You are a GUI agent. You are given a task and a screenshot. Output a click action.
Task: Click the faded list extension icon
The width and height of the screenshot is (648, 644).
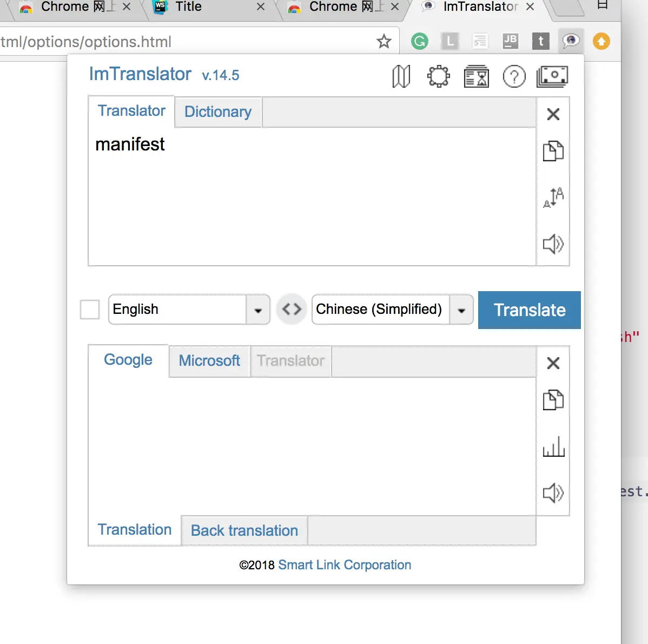[x=480, y=41]
